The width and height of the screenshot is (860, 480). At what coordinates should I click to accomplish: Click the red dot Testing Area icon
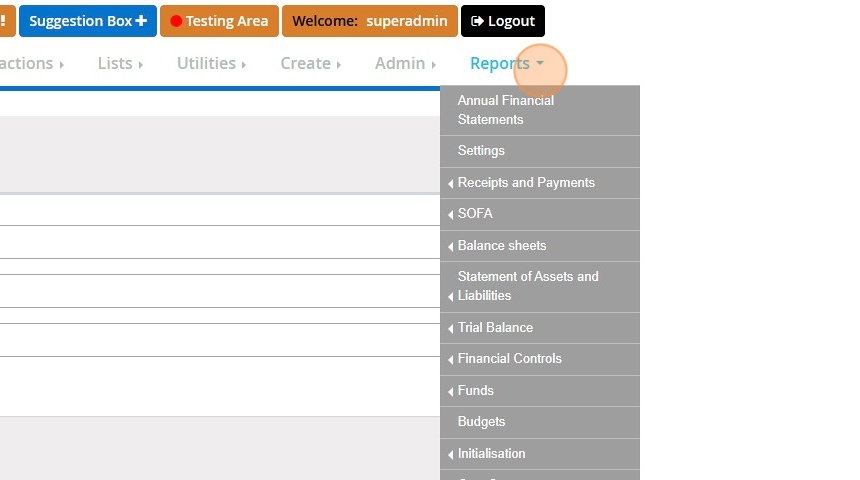pos(176,21)
